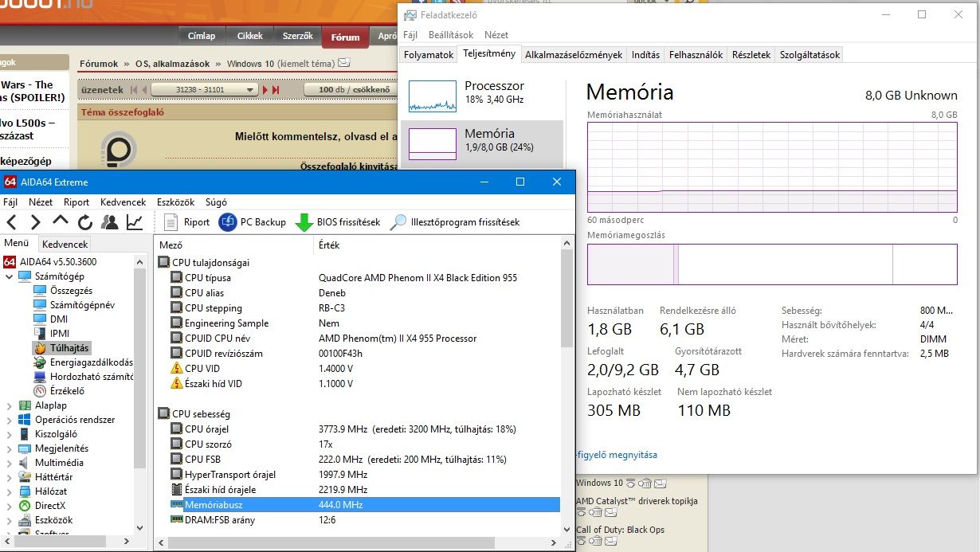Select Hordozható számítógép tree entry
Screen dimensions: 980x552
tap(91, 377)
